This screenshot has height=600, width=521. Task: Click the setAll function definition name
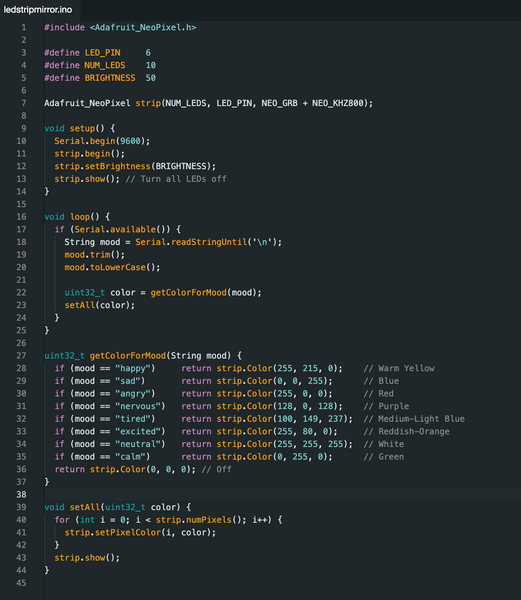coord(85,507)
